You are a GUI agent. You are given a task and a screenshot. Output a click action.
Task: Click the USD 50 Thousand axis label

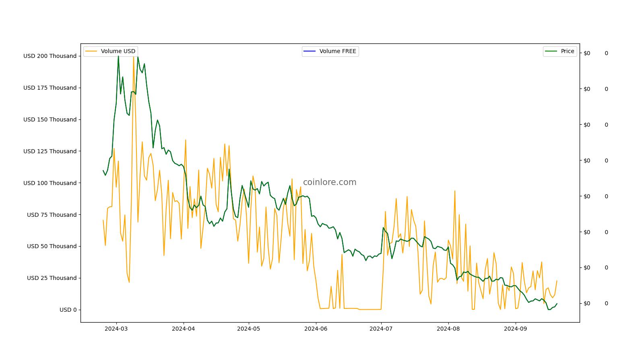52,246
